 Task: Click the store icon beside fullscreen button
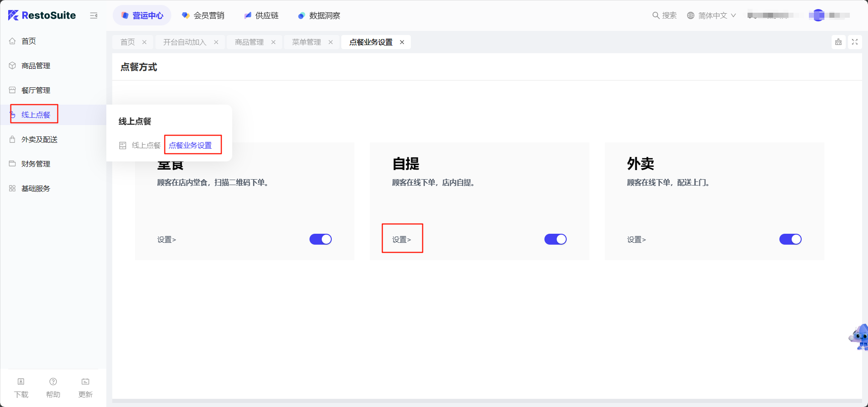838,42
